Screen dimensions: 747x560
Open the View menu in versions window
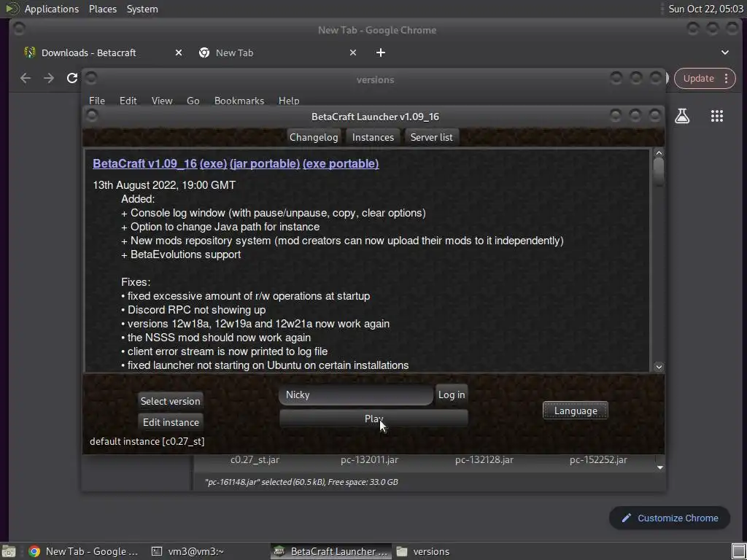tap(161, 101)
